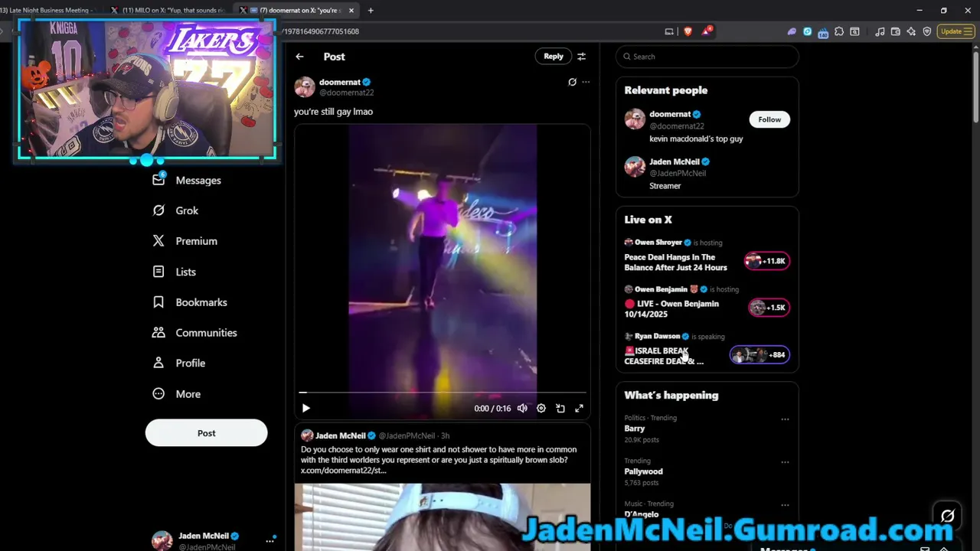Follow doomernat in Relevant people

[769, 119]
